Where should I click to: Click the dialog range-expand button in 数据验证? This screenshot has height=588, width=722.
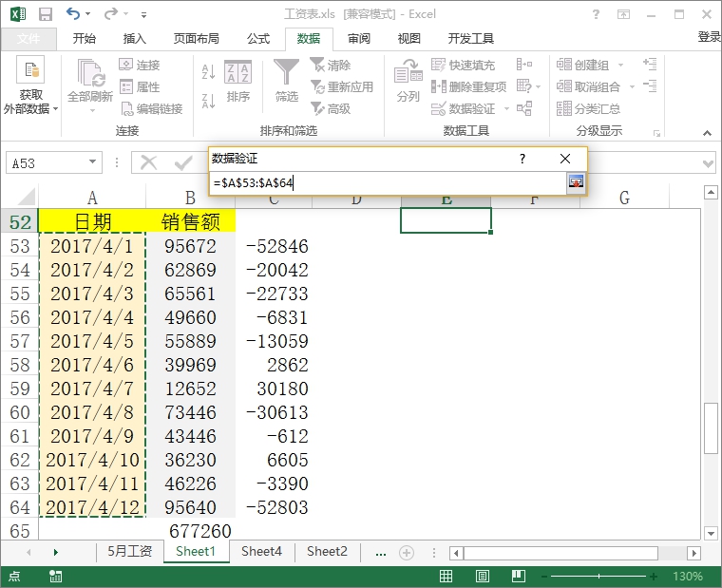click(x=576, y=182)
